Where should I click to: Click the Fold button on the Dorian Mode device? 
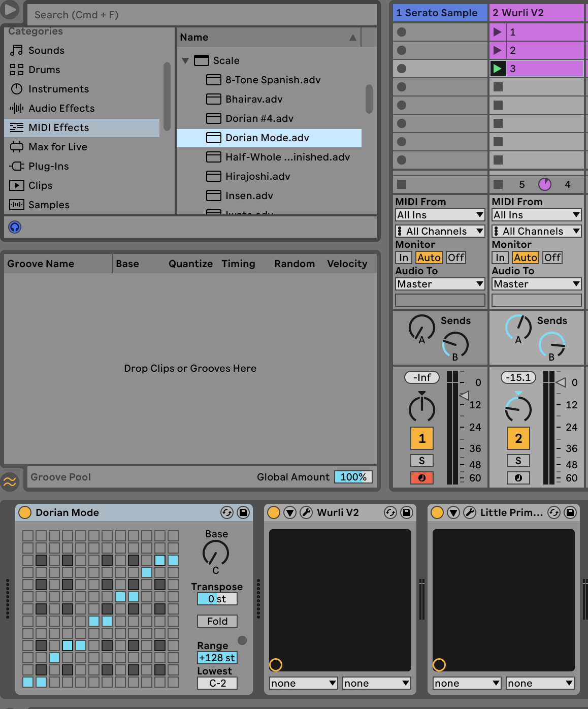[217, 621]
